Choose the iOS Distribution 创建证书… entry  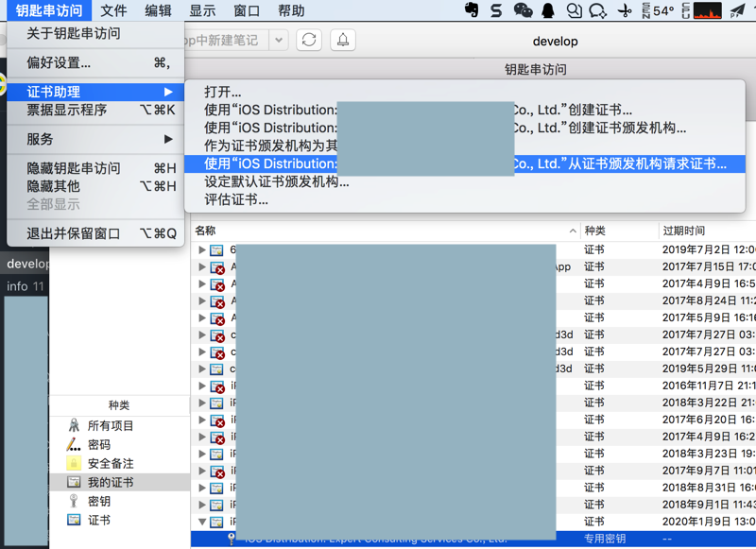click(465, 110)
